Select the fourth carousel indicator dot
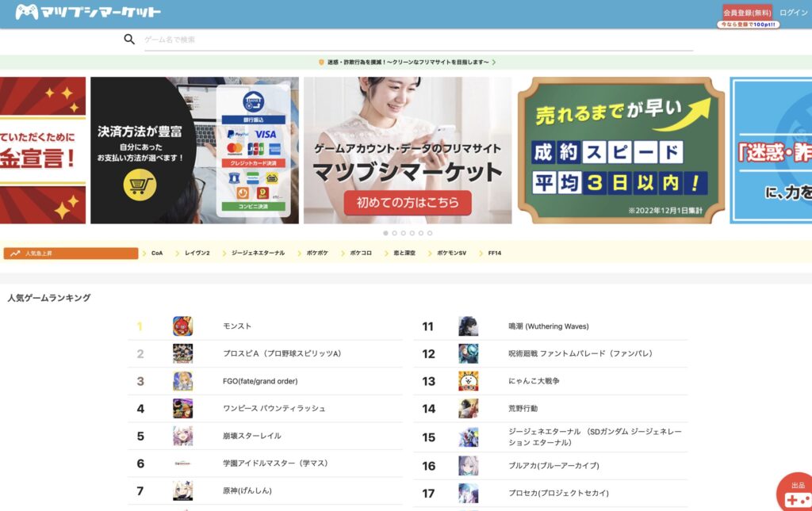This screenshot has height=511, width=812. pos(412,233)
